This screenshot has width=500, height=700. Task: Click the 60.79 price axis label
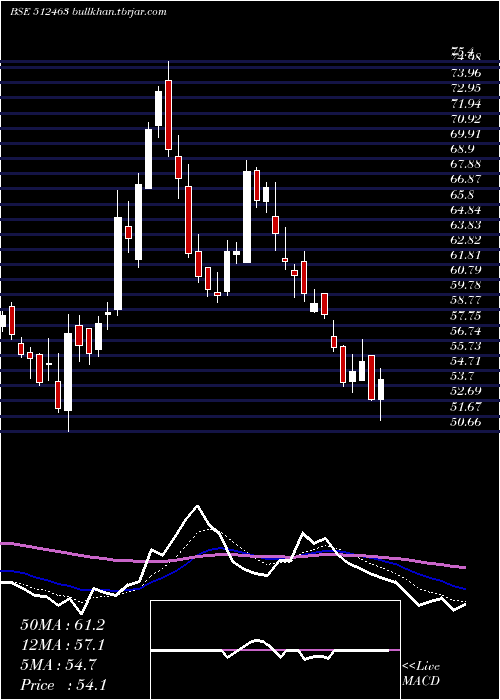coord(466,271)
